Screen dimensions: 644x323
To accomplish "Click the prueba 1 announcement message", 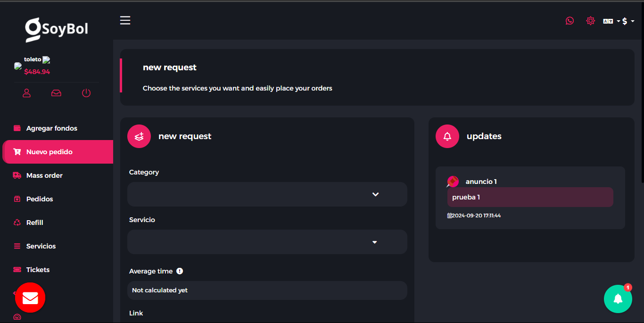I will click(530, 197).
